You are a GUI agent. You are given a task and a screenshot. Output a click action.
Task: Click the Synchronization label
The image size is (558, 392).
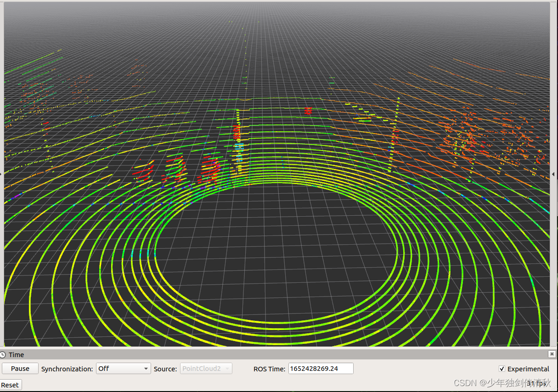click(x=67, y=369)
